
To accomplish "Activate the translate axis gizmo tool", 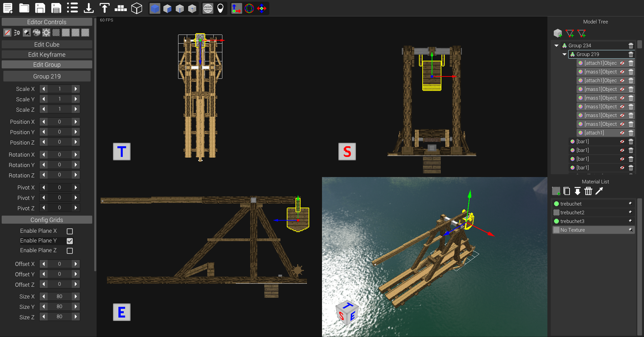I will pyautogui.click(x=236, y=8).
